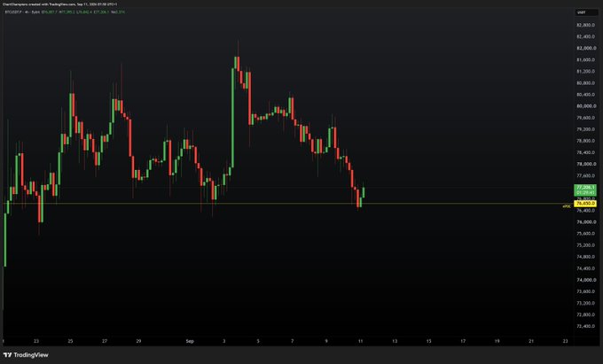Click the Sep label on time axis
Screen dimensions: 603x364
point(190,341)
